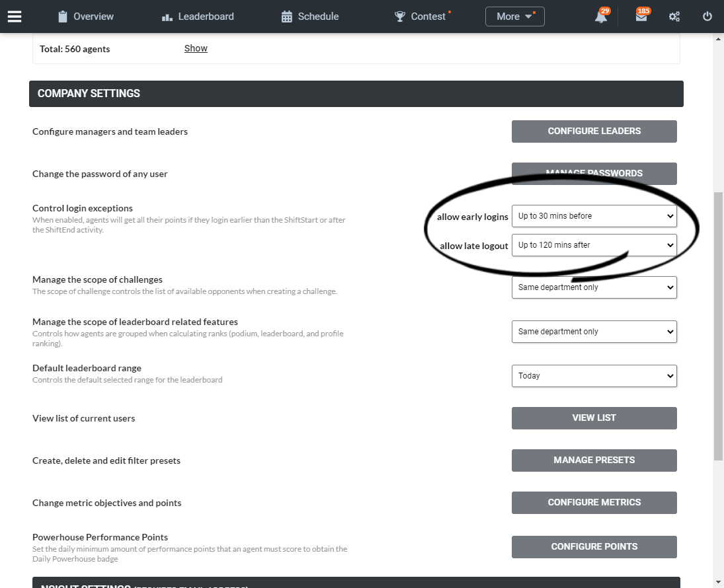Click the Company Settings header
Viewport: 724px width, 588px height.
click(356, 94)
